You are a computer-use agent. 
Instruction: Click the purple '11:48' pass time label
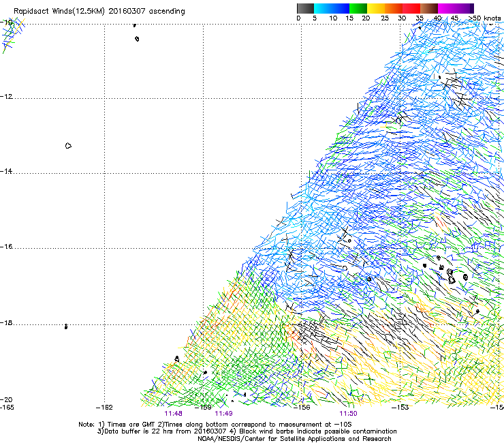173,414
